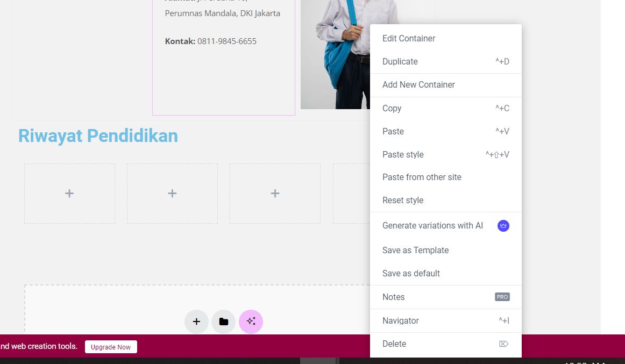Screen dimensions: 625x364
Task: Save the container as a Template
Action: click(x=415, y=250)
